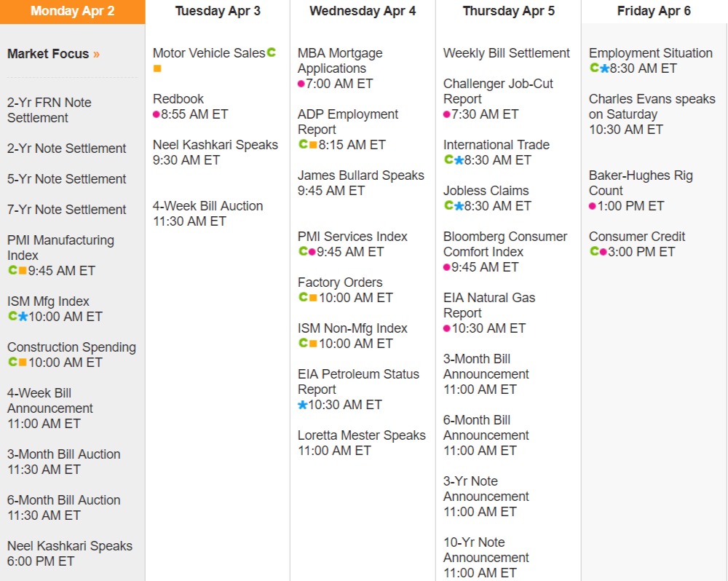Select the Monday Apr 2 tab

[72, 11]
